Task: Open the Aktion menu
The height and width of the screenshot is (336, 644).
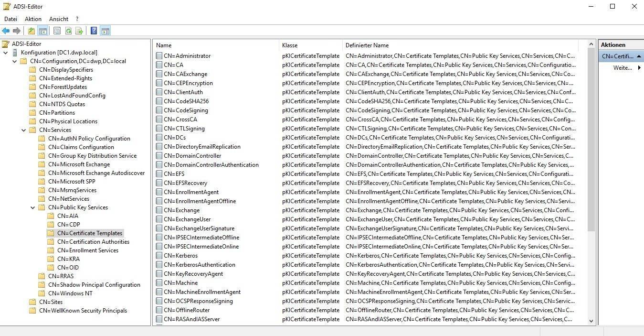Action: pyautogui.click(x=33, y=19)
